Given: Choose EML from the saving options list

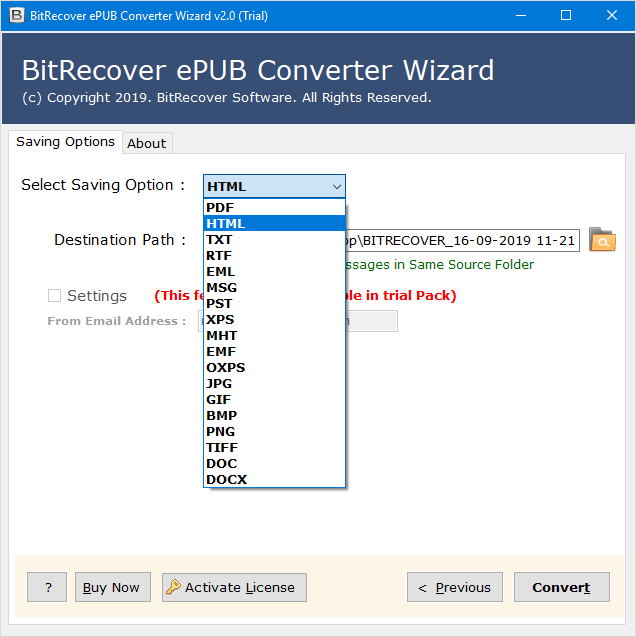Looking at the screenshot, I should [x=274, y=271].
